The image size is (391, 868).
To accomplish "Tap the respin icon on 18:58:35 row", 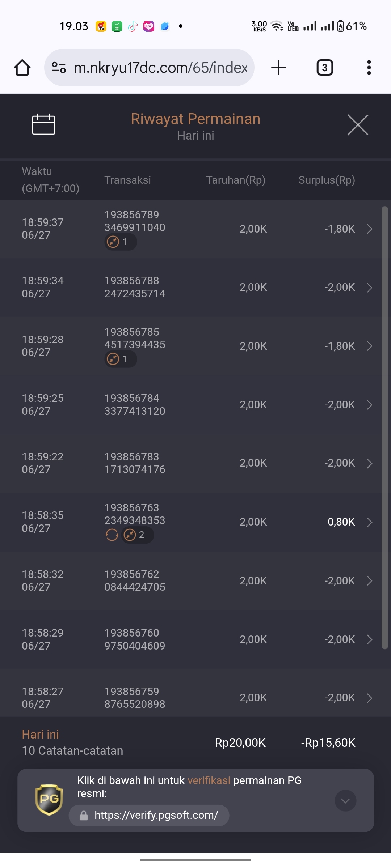I will (112, 535).
